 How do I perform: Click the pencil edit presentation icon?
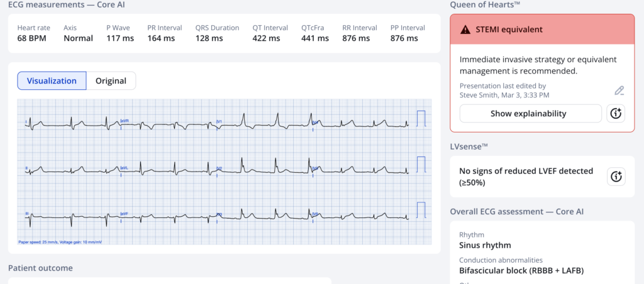pos(619,90)
